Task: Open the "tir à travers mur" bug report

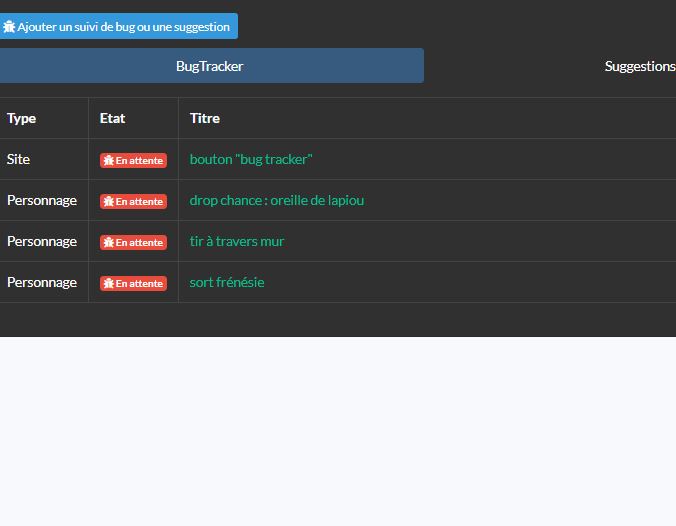Action: tap(237, 242)
